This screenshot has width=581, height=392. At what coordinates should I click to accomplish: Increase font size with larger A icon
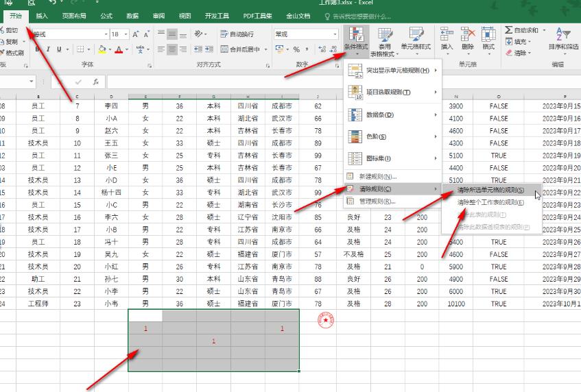[136, 34]
